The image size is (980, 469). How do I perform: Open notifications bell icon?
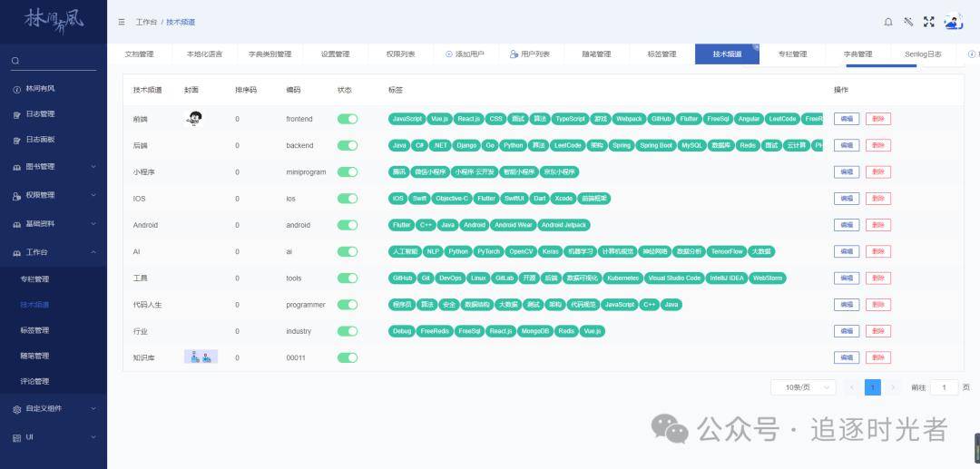[888, 22]
